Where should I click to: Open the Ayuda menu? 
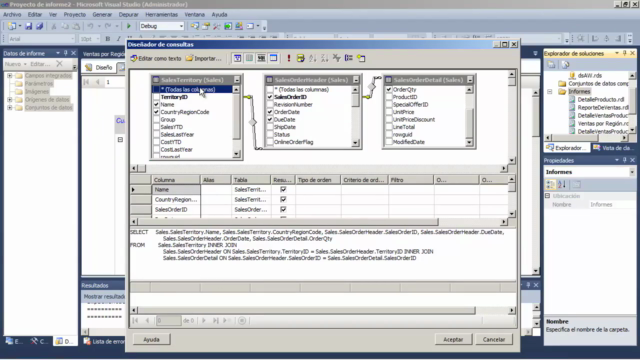coord(219,14)
